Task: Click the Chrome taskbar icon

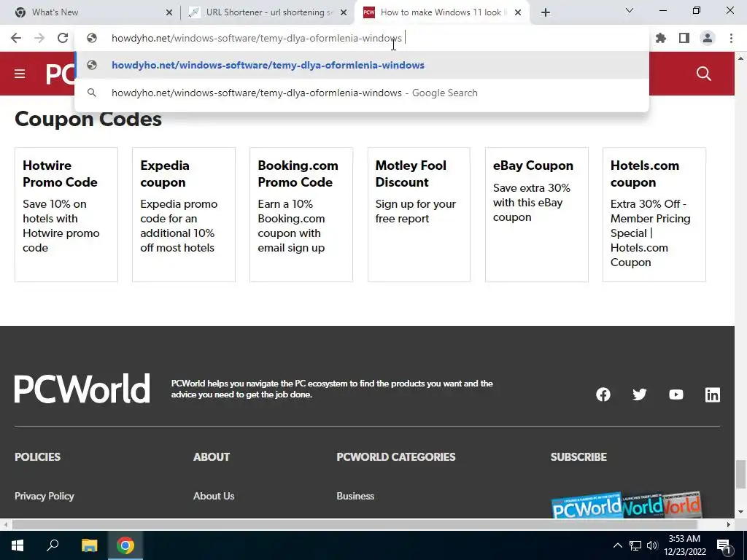Action: pos(125,545)
